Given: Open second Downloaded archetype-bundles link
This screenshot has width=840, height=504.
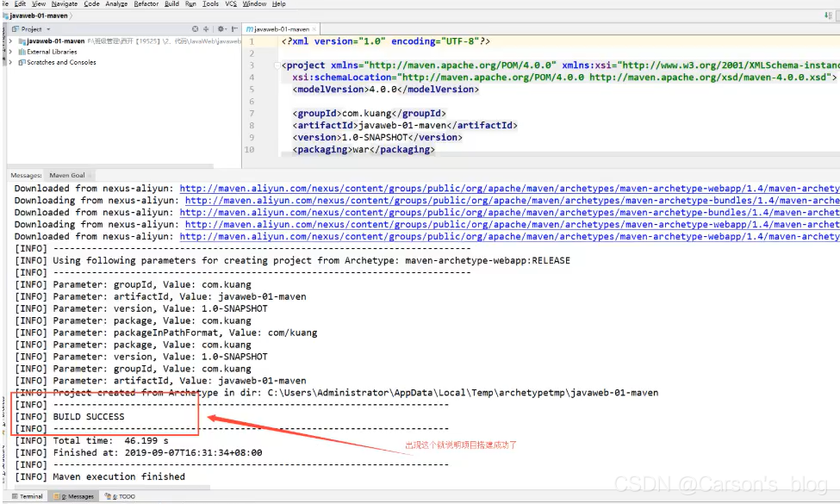Looking at the screenshot, I should [x=509, y=213].
